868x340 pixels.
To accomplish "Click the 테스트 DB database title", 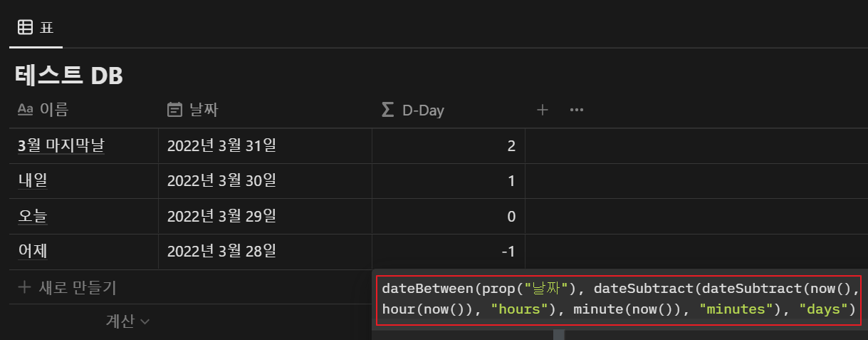I will click(68, 76).
